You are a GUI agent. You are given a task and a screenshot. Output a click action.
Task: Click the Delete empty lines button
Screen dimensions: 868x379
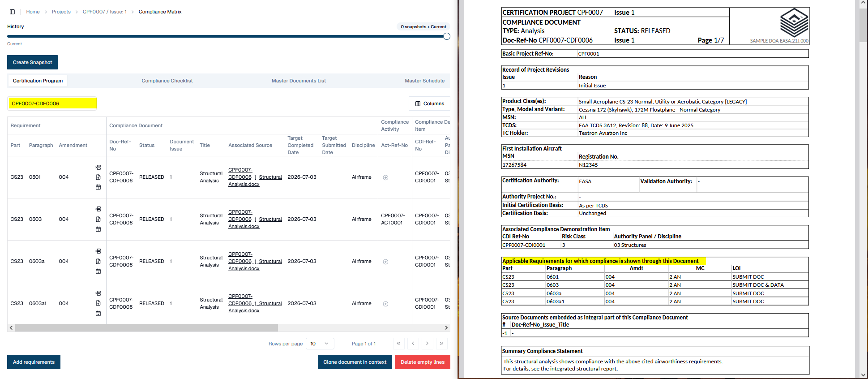(x=423, y=362)
